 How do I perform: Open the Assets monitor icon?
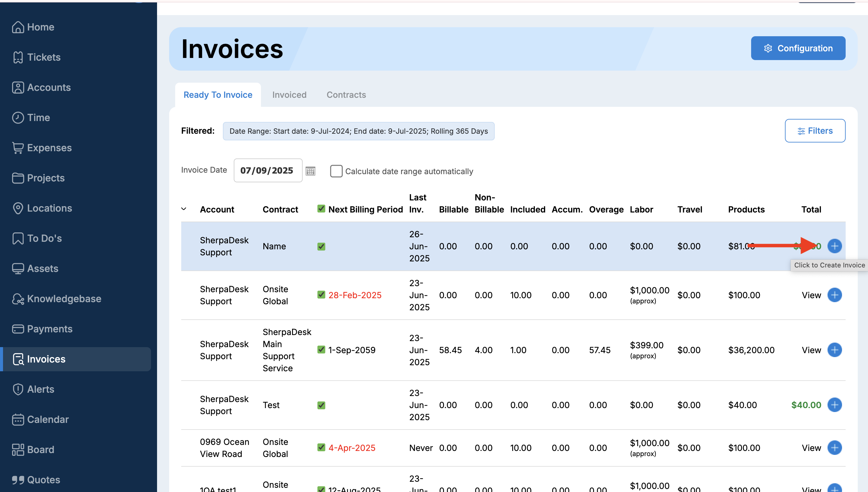tap(18, 269)
